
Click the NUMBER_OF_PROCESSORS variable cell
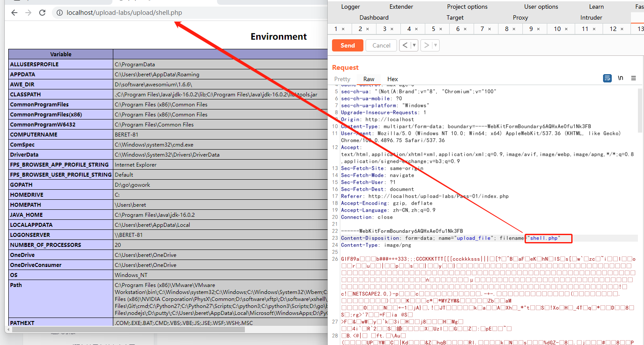click(61, 245)
